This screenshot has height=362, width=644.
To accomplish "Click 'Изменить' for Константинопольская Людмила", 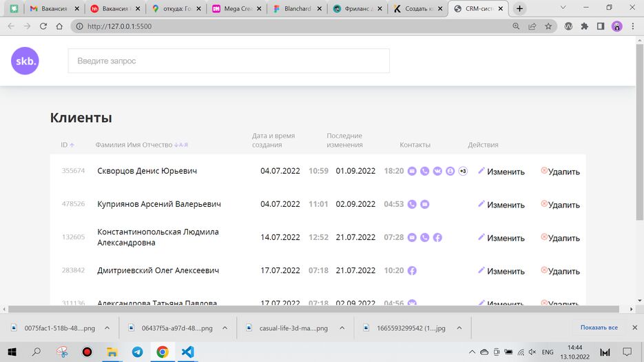I will pos(501,238).
